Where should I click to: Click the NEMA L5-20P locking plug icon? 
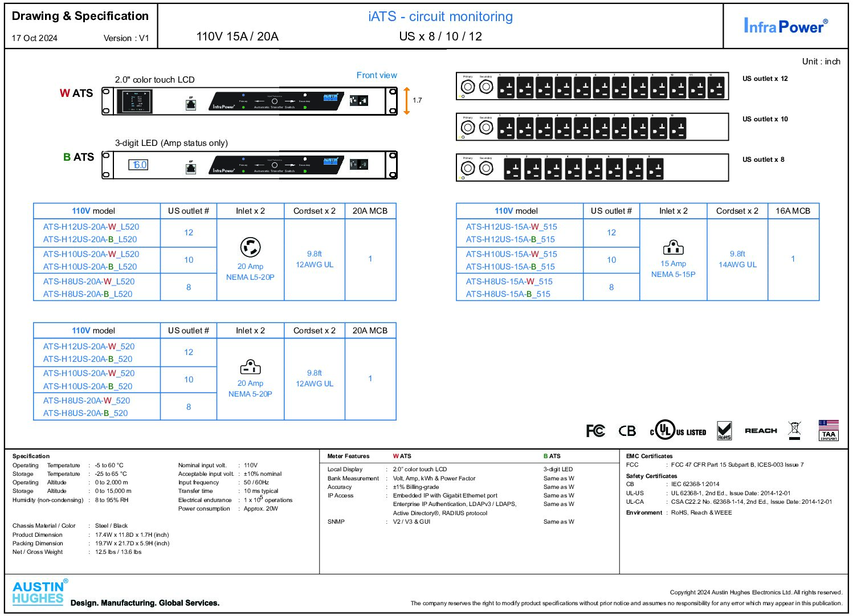tap(250, 247)
